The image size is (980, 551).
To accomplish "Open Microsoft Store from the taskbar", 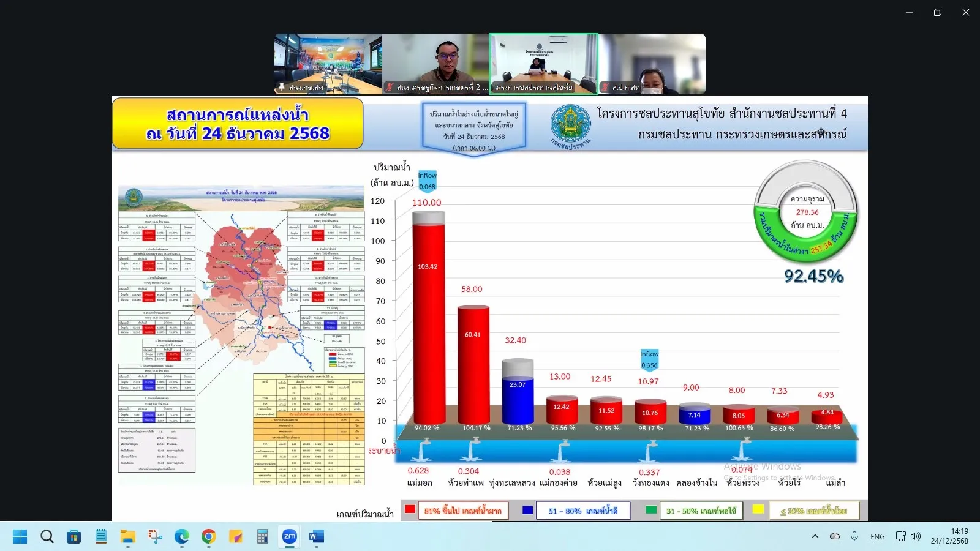I will pos(73,537).
